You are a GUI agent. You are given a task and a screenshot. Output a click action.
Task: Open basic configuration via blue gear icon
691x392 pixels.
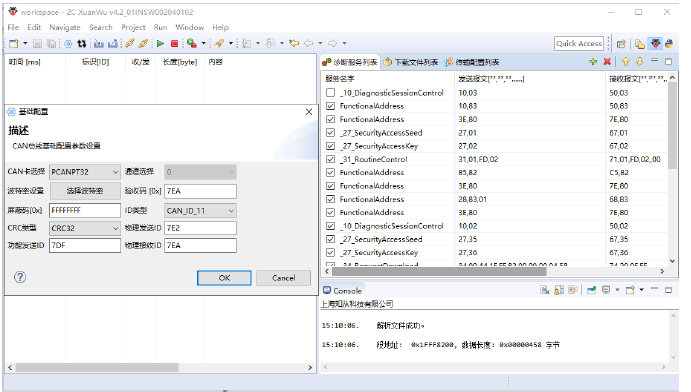(68, 43)
